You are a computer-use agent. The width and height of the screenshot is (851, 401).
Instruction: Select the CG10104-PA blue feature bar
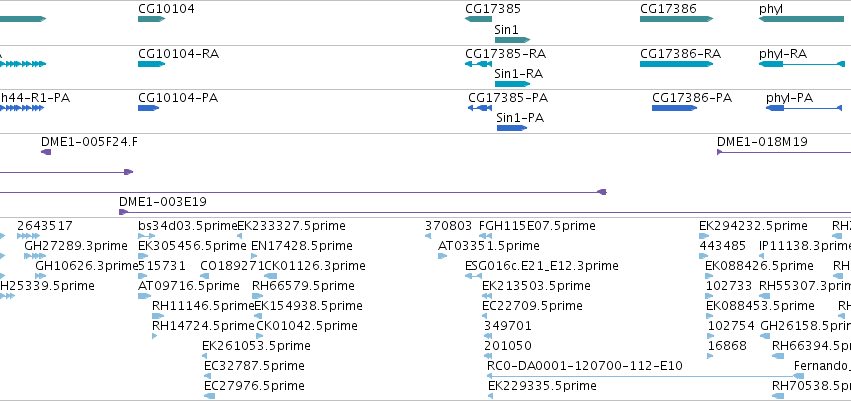point(149,108)
